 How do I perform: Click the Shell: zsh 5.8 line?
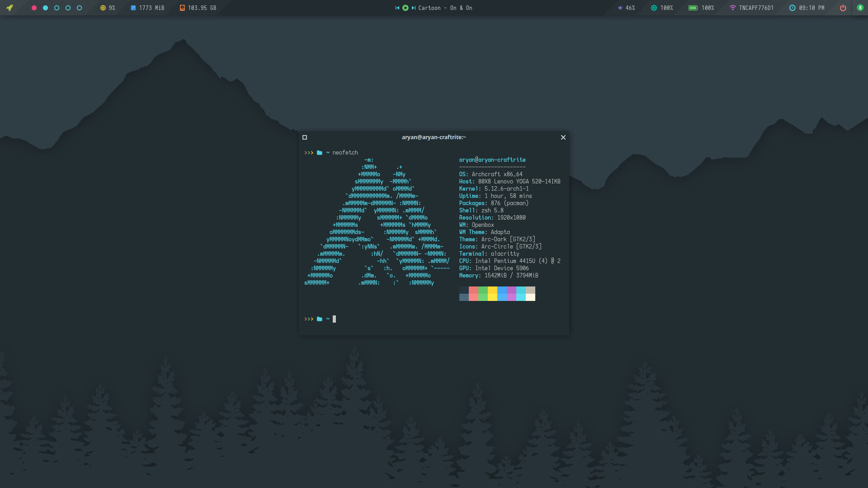tap(481, 211)
